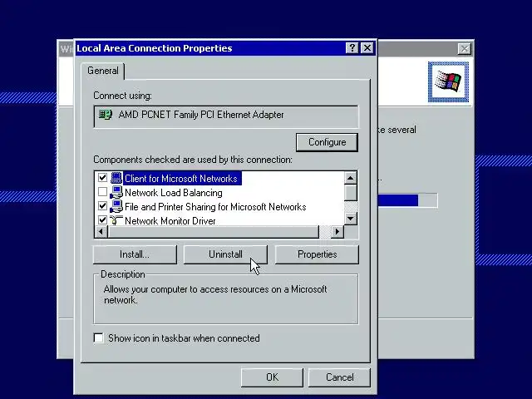Viewport: 532px width, 399px height.
Task: Enable Show icon in taskbar when connected
Action: coord(98,338)
